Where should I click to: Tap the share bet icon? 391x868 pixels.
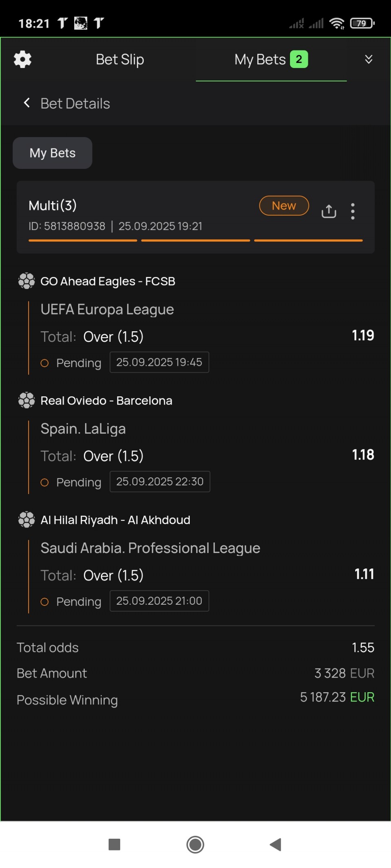(329, 211)
